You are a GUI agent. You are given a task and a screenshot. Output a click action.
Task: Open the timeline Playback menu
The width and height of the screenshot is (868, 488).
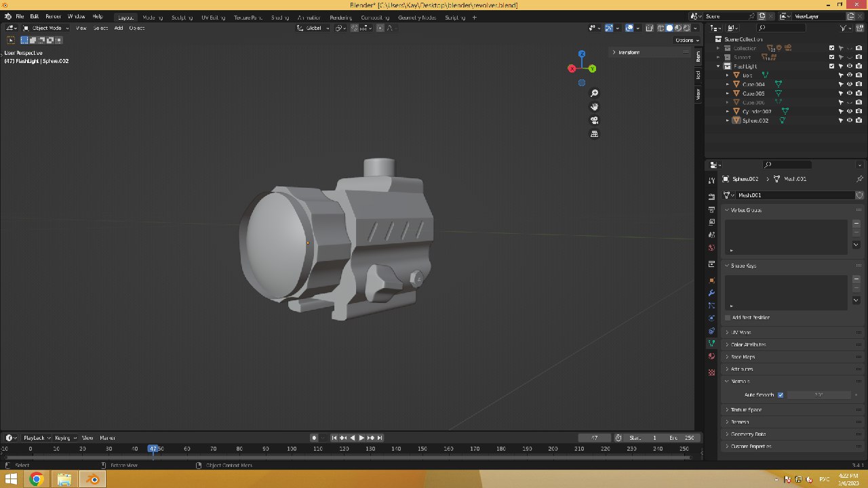click(36, 438)
